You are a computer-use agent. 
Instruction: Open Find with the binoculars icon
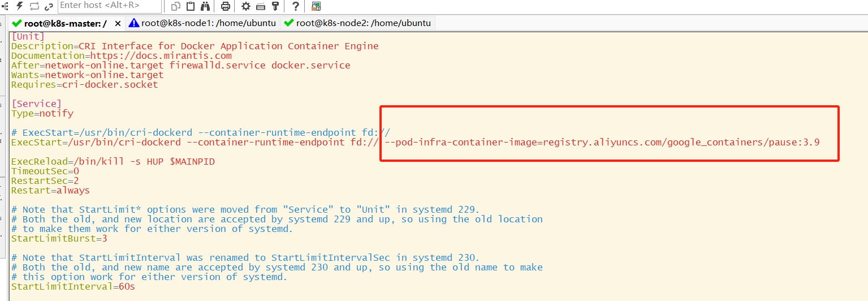point(205,6)
